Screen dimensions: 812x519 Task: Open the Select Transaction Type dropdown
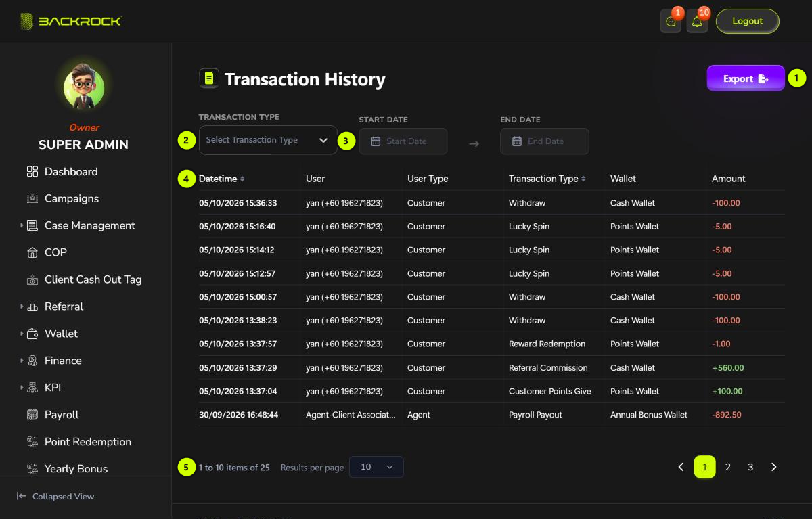tap(268, 140)
